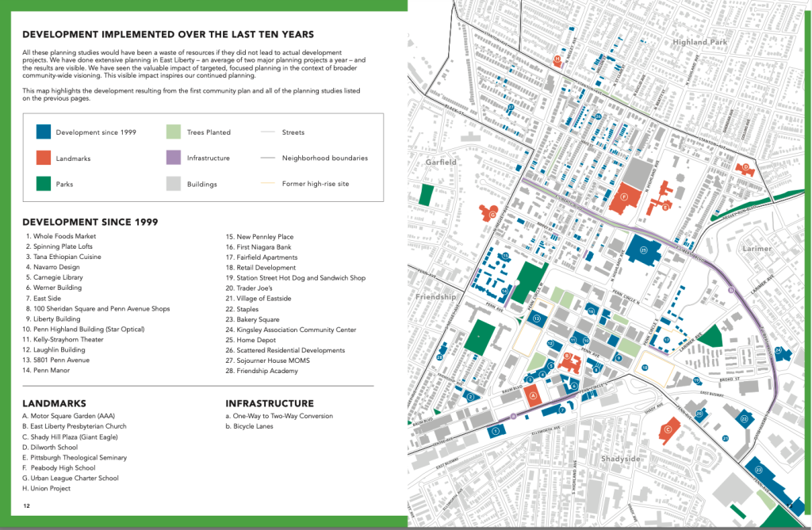The height and width of the screenshot is (530, 812).
Task: Click map marker 13 on the map
Action: (x=537, y=318)
